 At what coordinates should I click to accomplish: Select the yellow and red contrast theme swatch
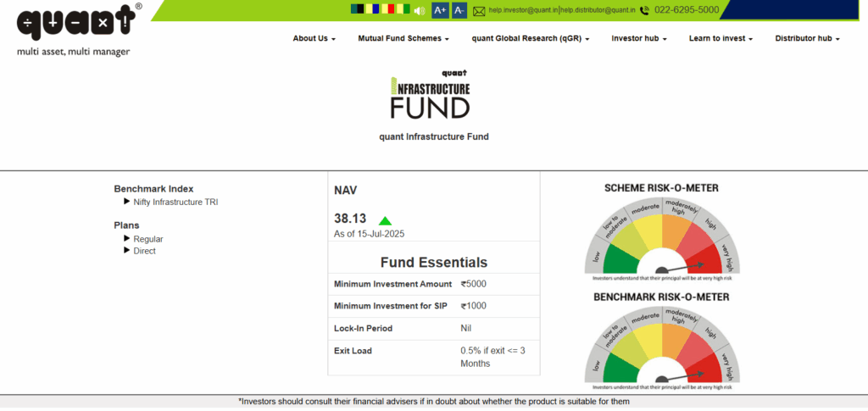point(388,8)
